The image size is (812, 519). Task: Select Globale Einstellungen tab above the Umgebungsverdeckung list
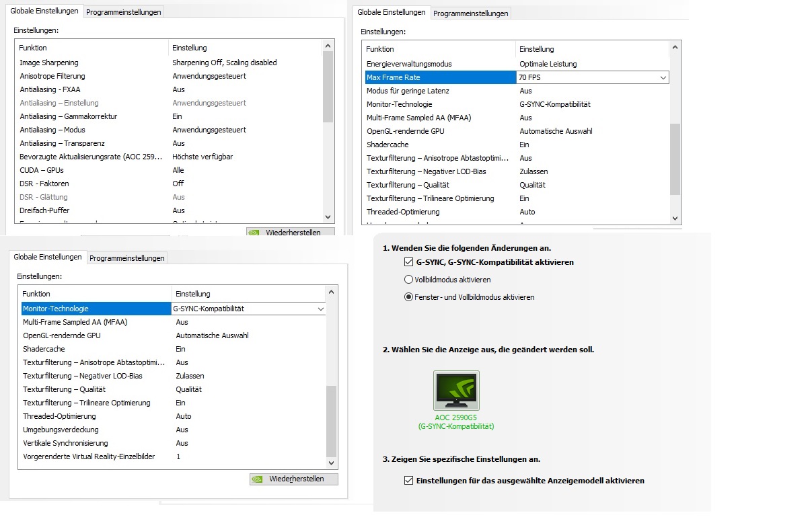(48, 257)
